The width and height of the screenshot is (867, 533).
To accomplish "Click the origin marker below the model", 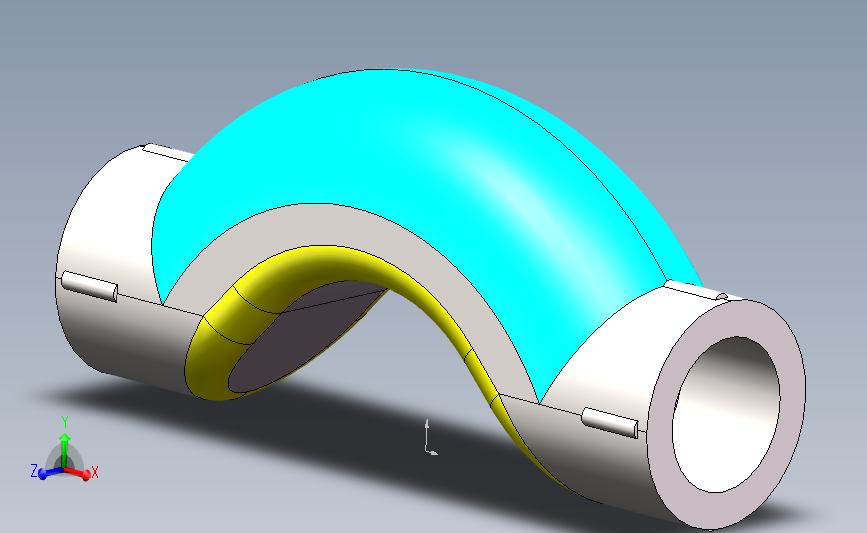I will click(x=430, y=438).
